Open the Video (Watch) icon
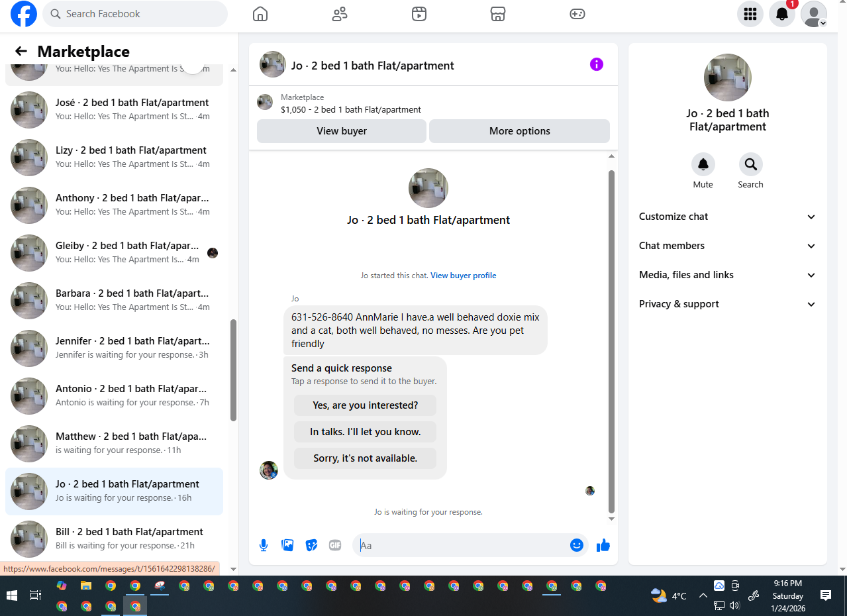 [x=419, y=14]
